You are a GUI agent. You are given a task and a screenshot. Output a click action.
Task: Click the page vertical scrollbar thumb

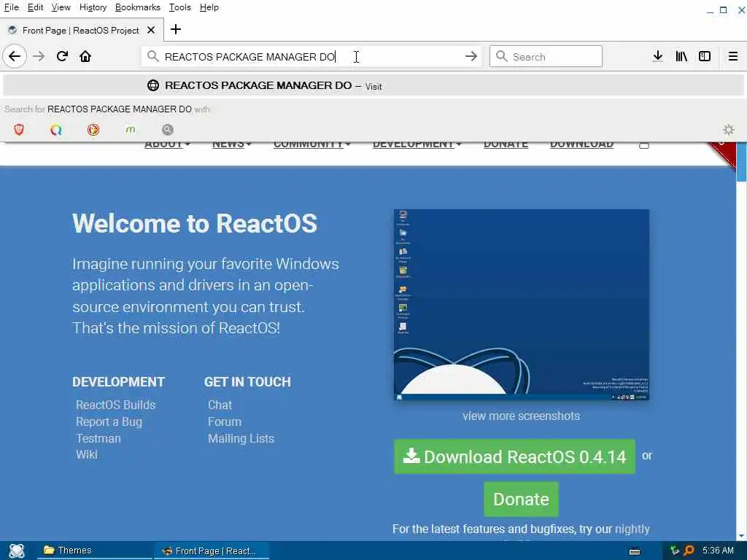pos(741,162)
